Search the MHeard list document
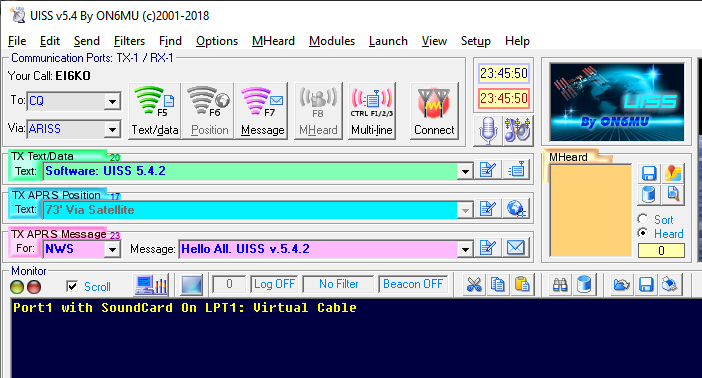Viewport: 702px width, 378px height. 673,194
